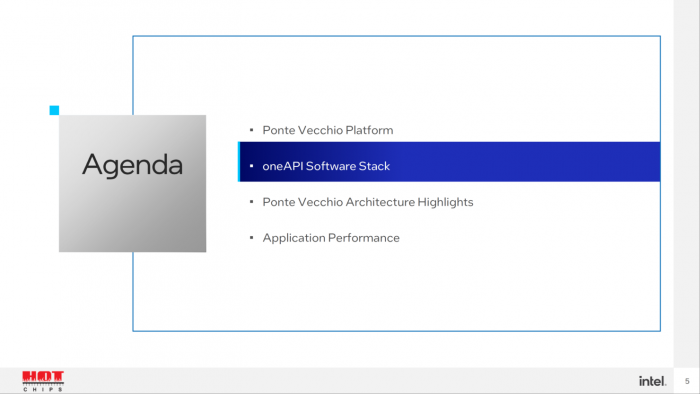700x394 pixels.
Task: Click the slide number 5
Action: coord(687,382)
